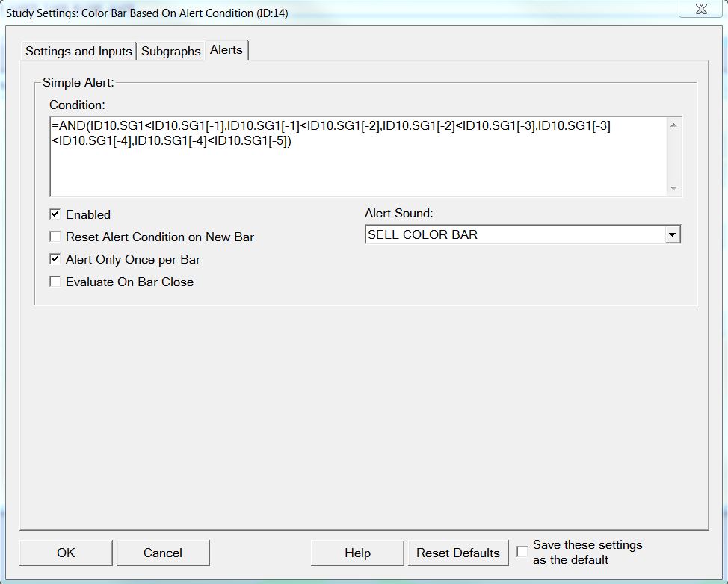Click the Condition label text

point(77,105)
